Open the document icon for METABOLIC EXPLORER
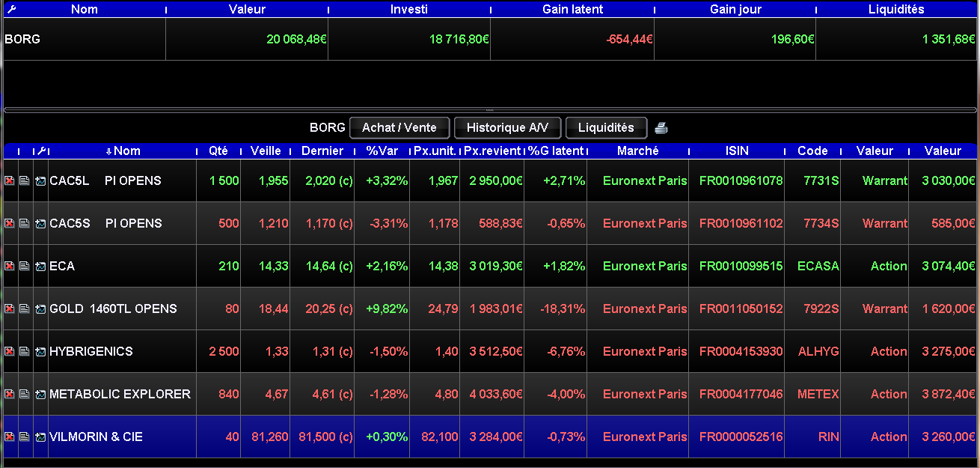Image resolution: width=980 pixels, height=468 pixels. pyautogui.click(x=25, y=394)
